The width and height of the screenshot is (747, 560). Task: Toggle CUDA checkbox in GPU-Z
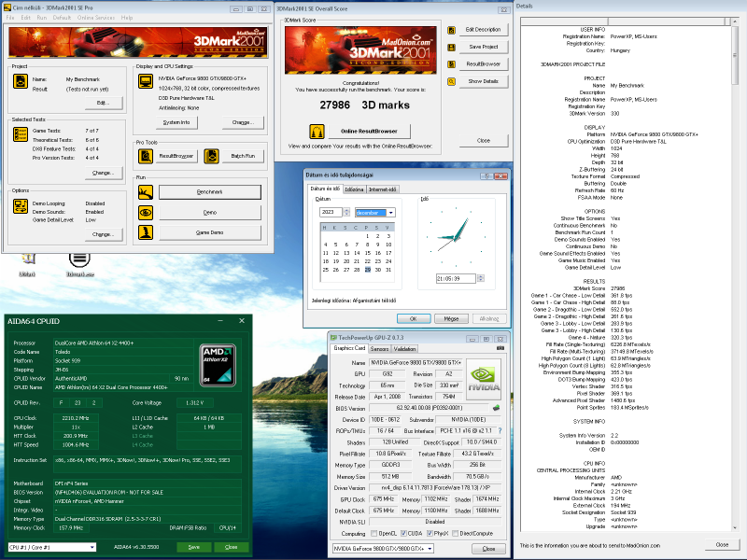403,533
